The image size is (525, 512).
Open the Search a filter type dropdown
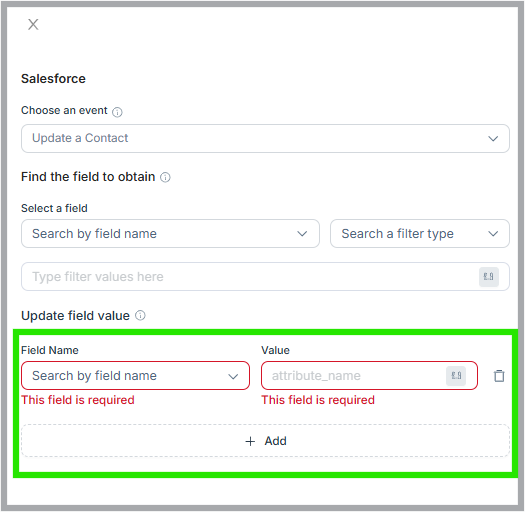420,234
